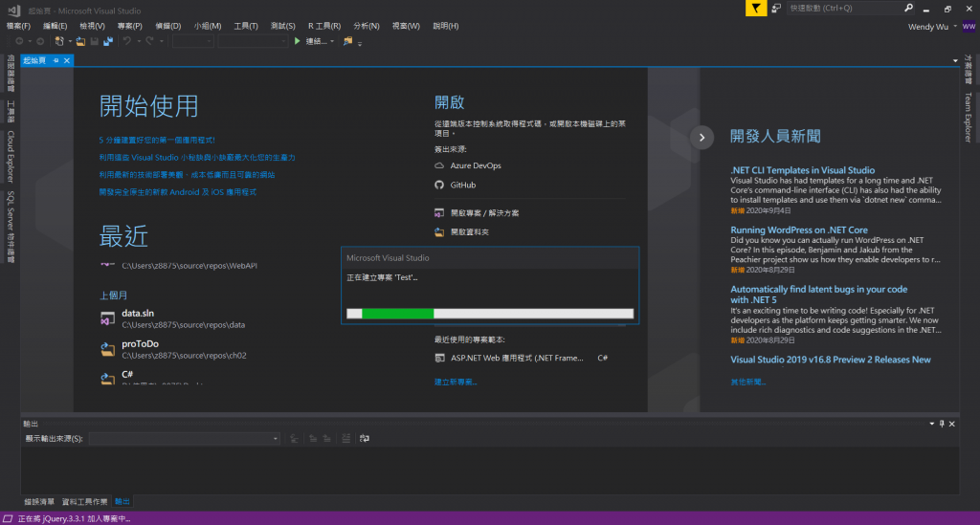This screenshot has height=525, width=980.
Task: Open the Team Explorer side tab
Action: click(969, 118)
